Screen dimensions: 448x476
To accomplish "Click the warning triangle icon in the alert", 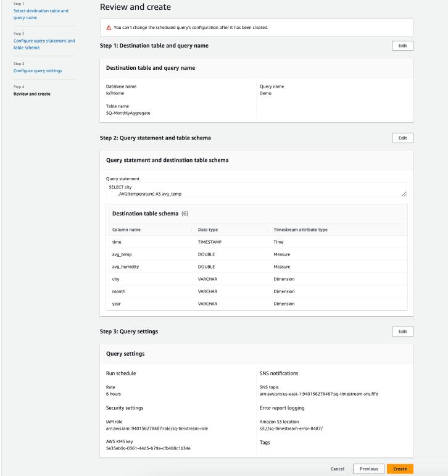I will click(x=109, y=28).
